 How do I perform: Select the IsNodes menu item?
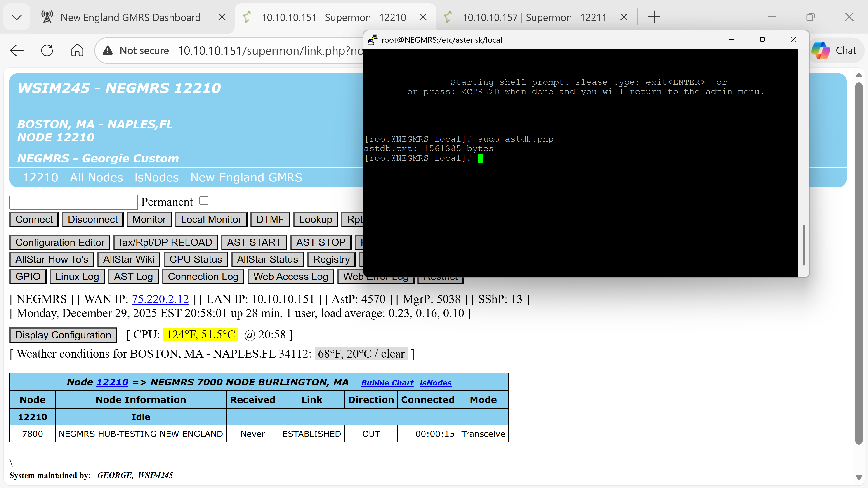click(x=156, y=178)
